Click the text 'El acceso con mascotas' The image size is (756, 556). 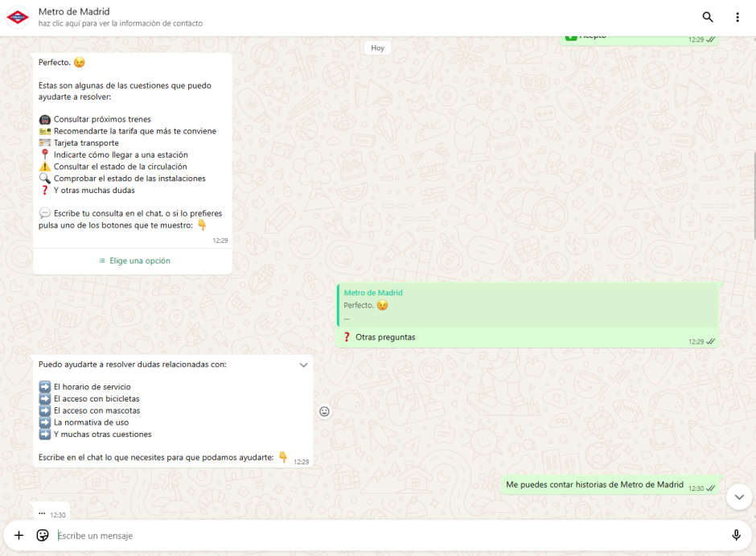(x=97, y=410)
